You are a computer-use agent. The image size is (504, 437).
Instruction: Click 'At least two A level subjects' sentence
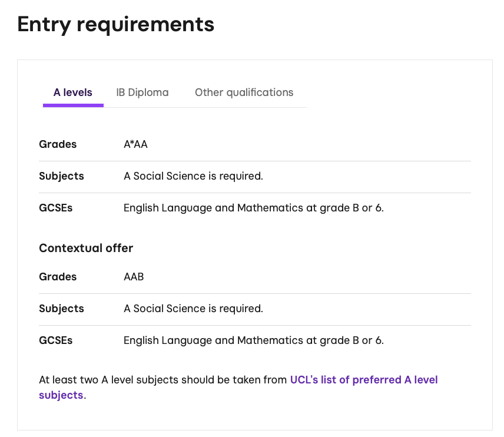coord(163,380)
